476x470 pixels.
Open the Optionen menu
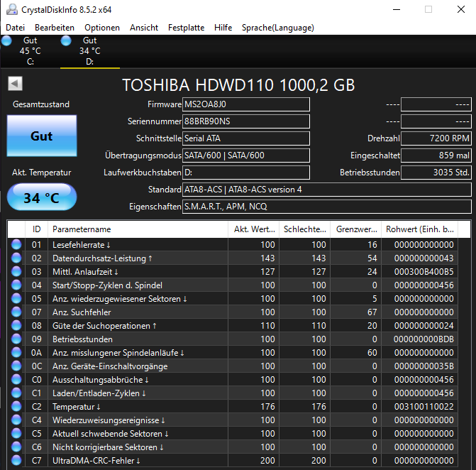102,28
